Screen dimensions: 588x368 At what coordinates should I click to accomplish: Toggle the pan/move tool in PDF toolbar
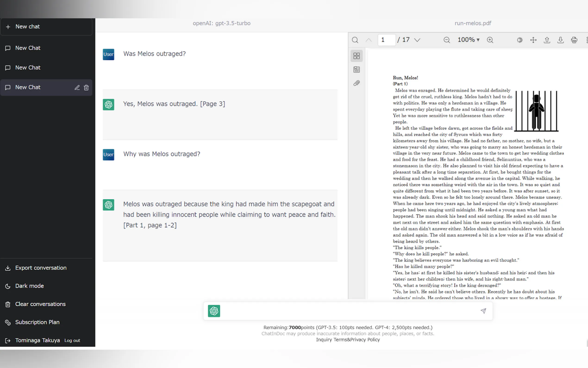(x=533, y=40)
